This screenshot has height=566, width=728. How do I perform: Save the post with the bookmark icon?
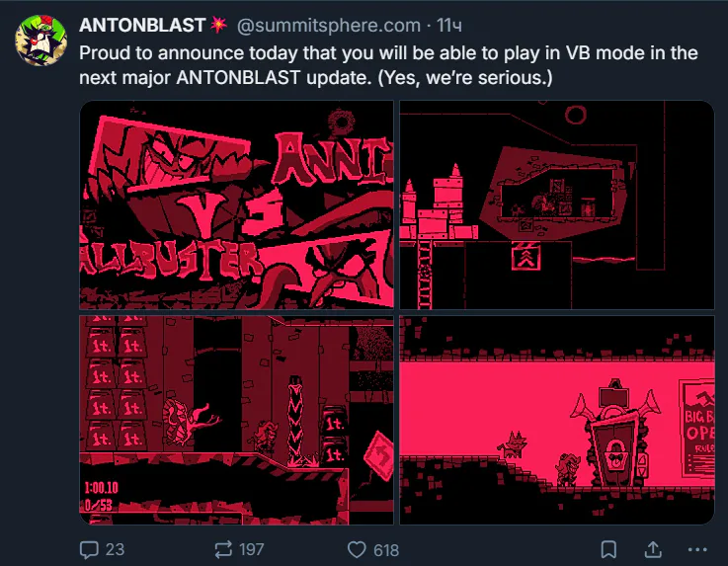[x=608, y=550]
